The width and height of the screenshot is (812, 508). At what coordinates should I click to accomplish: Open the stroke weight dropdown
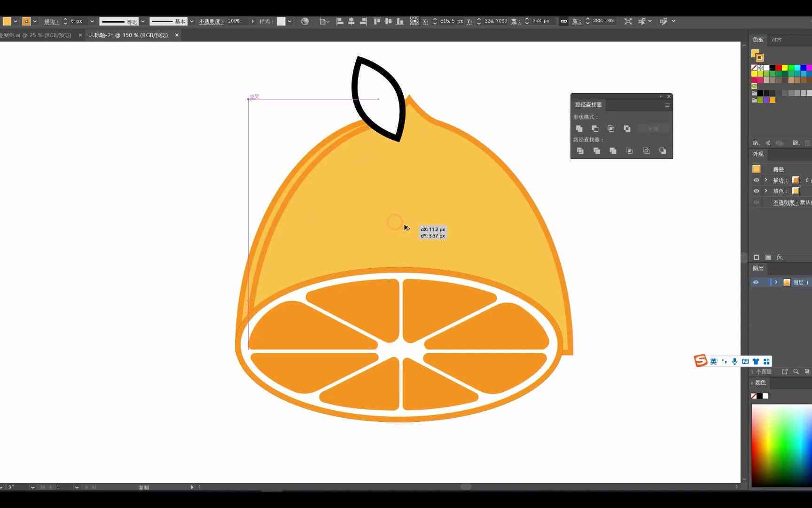click(x=92, y=21)
